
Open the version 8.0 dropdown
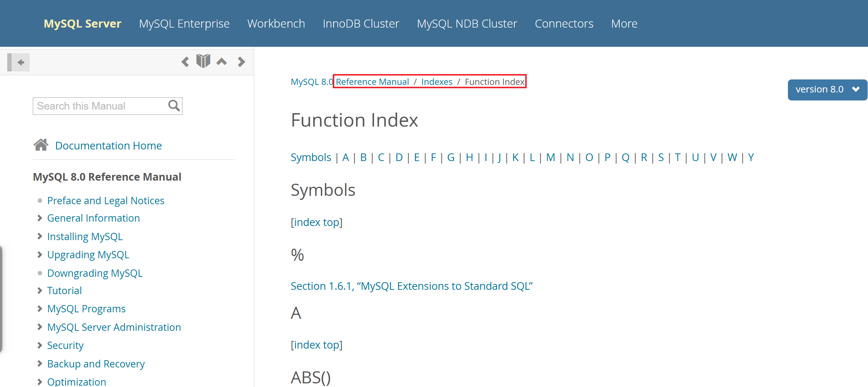[x=827, y=90]
